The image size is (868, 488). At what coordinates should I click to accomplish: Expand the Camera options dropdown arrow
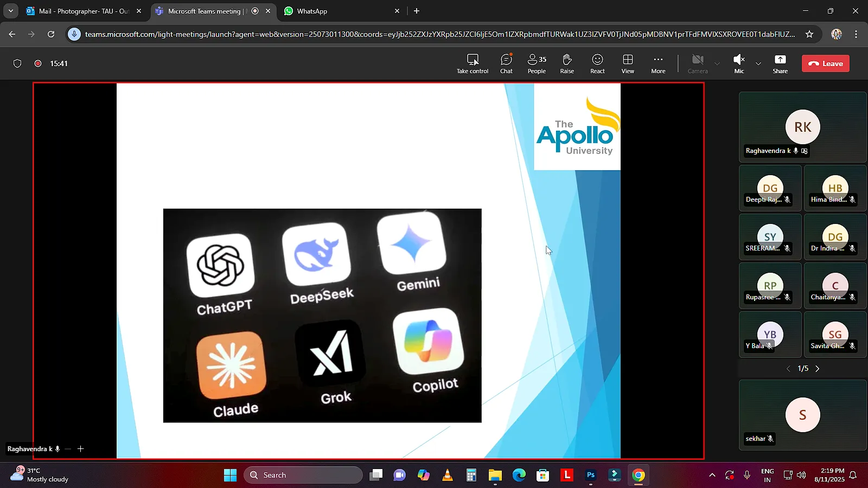tap(717, 63)
